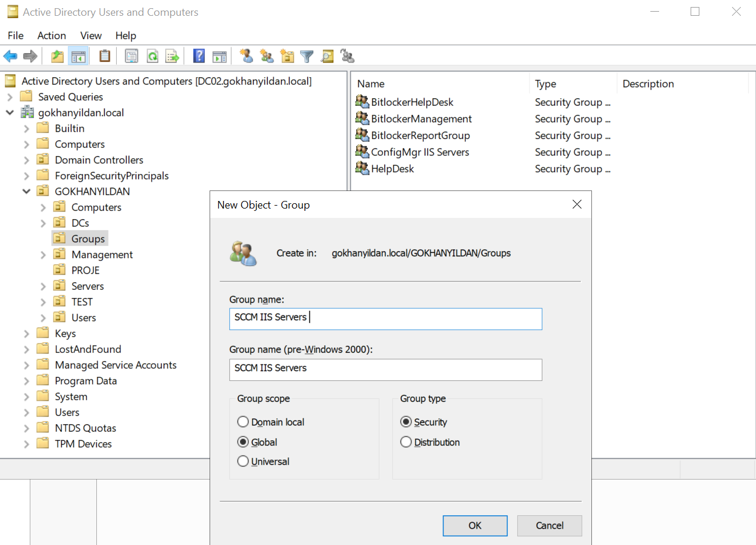Expand Servers organizational unit
This screenshot has height=545, width=756.
[x=43, y=286]
